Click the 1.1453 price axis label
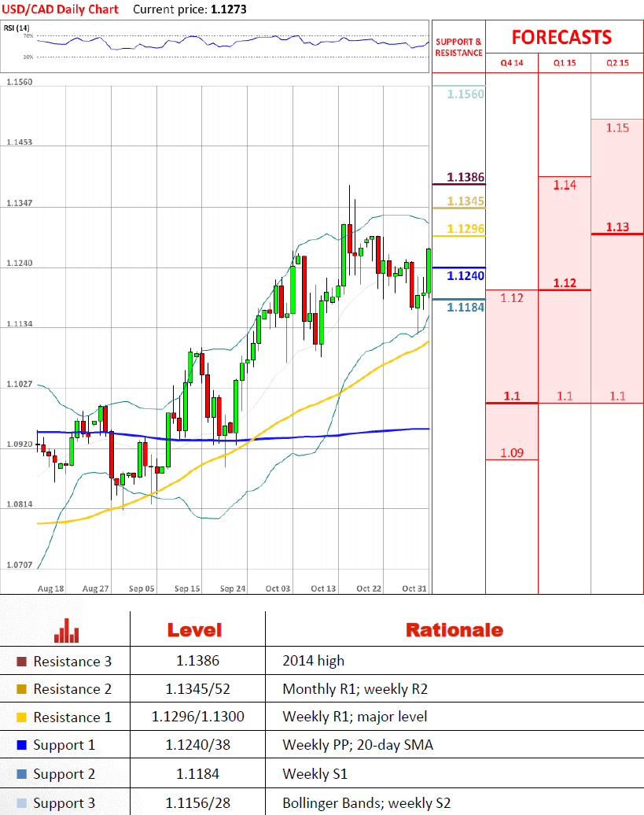644x815 pixels. click(19, 142)
